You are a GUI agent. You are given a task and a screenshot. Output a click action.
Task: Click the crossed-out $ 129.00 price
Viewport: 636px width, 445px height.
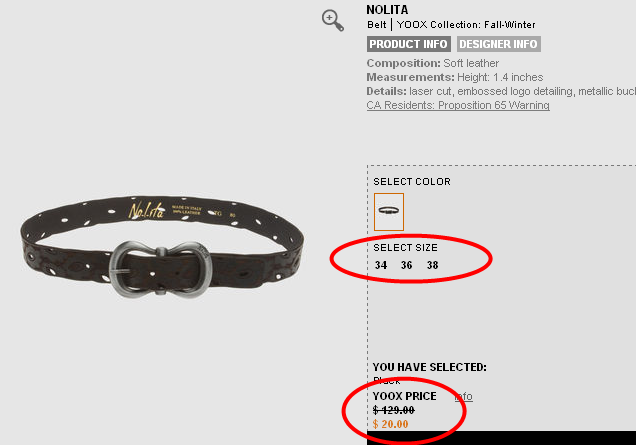[393, 411]
